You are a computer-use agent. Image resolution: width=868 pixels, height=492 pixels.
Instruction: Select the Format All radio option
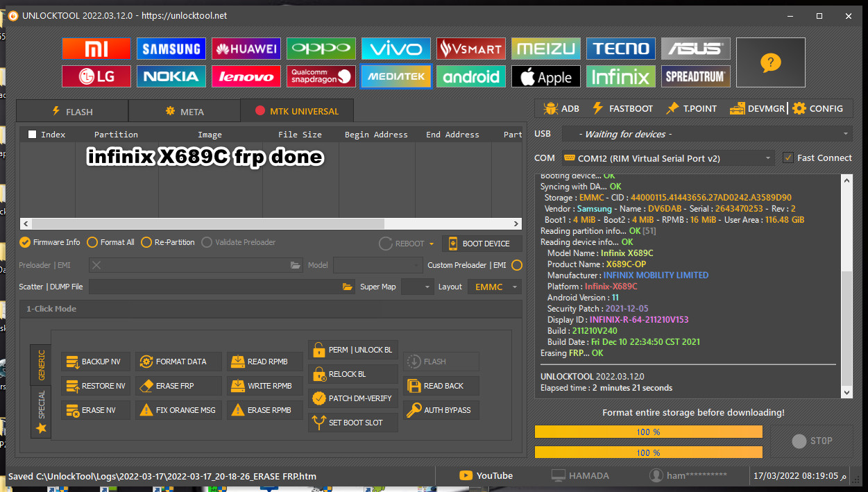(110, 242)
